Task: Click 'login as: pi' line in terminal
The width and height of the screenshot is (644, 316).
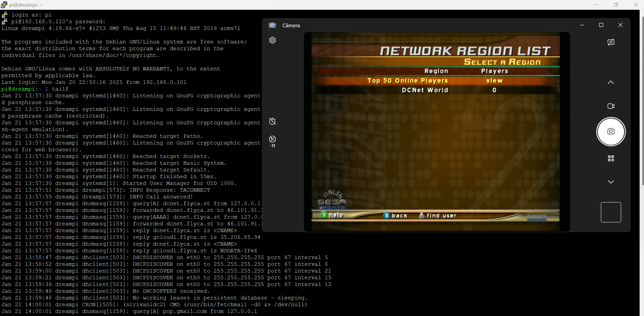Action: (31, 15)
